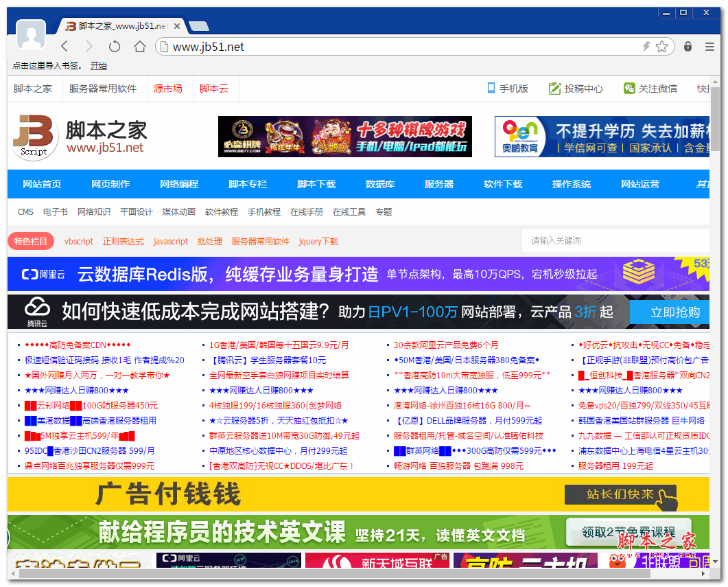728x587 pixels.
Task: Open the 新天域互联 ad thumbnail
Action: tap(377, 560)
